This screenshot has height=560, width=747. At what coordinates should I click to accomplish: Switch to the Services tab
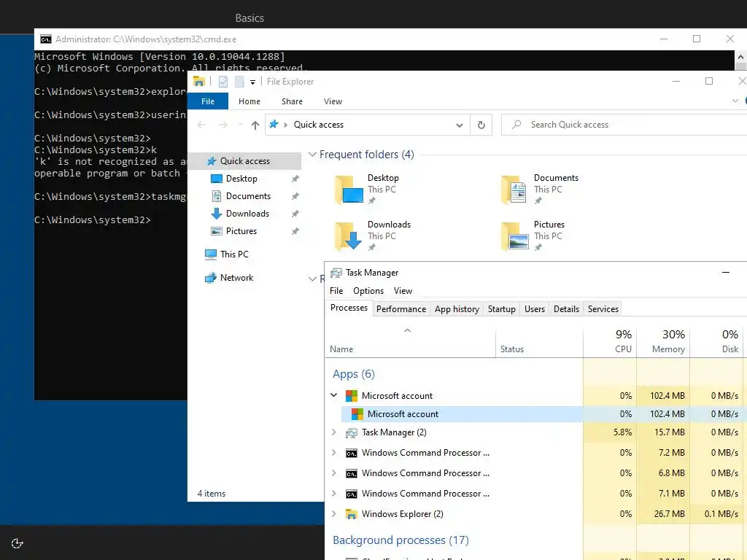(x=603, y=309)
